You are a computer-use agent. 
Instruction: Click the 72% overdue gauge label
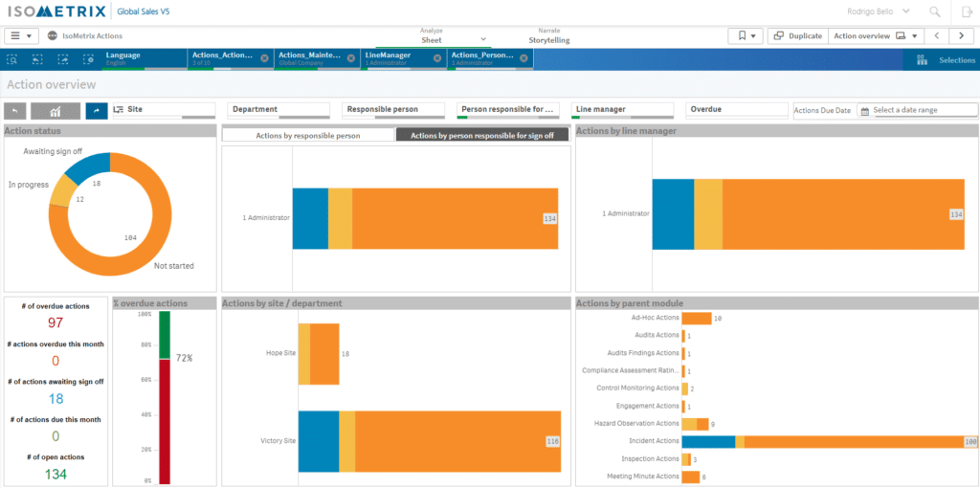pos(184,358)
